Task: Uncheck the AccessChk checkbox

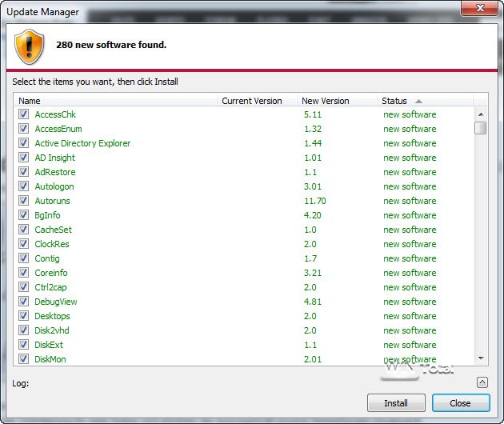Action: [x=23, y=114]
